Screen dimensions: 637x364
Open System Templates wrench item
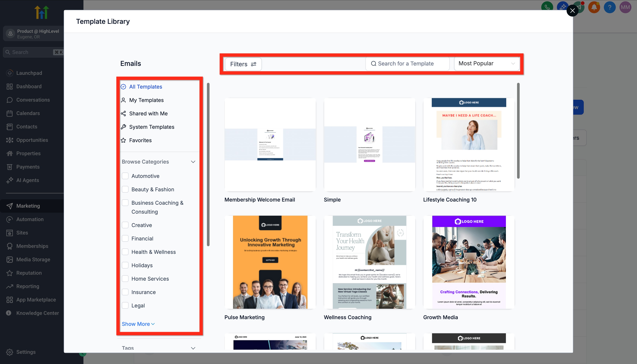click(151, 127)
